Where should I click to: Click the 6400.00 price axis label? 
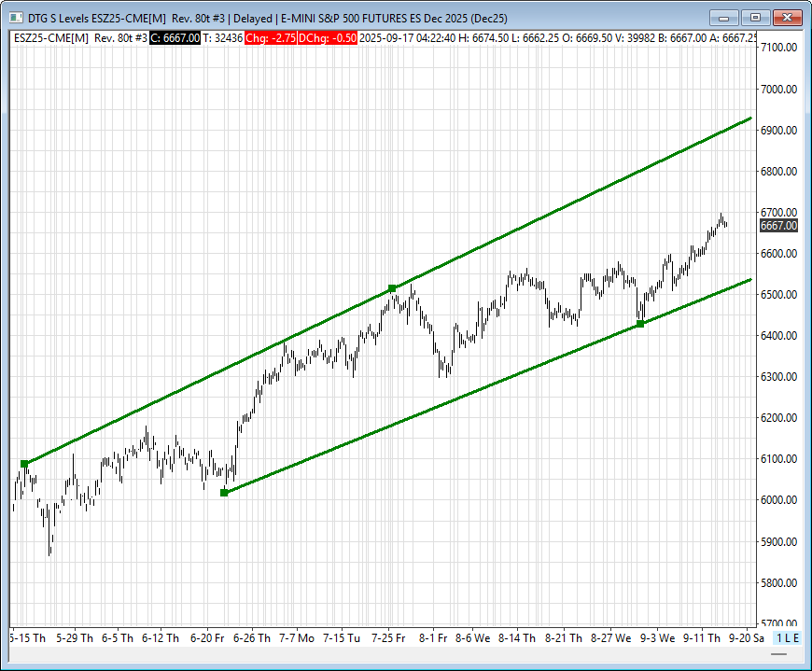point(778,336)
